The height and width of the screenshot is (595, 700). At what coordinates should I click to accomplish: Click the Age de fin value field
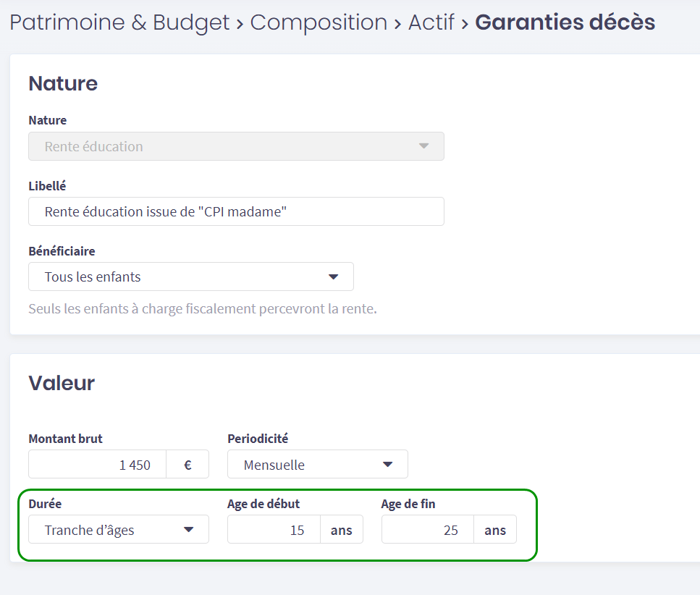(x=427, y=530)
